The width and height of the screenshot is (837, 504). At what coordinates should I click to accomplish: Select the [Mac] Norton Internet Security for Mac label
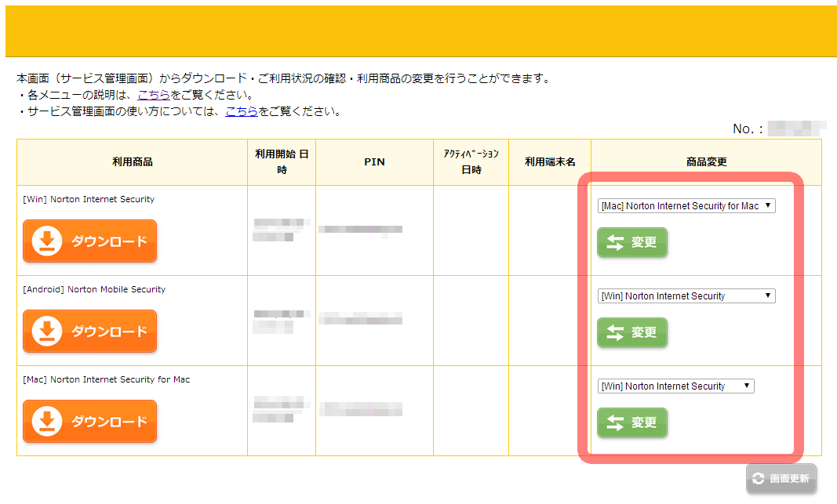[106, 379]
